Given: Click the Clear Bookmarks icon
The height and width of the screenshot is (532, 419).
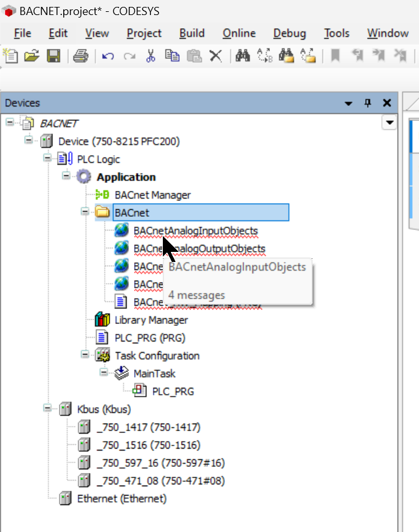Looking at the screenshot, I should click(400, 55).
